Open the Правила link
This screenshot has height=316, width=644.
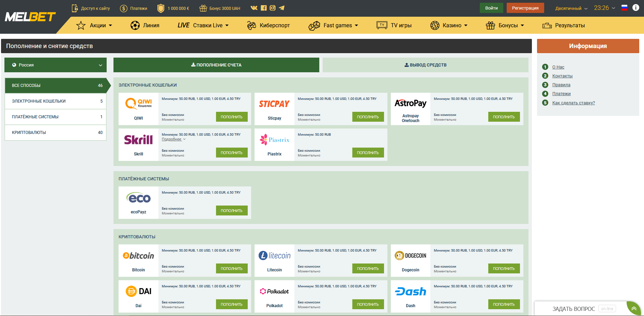pyautogui.click(x=561, y=85)
